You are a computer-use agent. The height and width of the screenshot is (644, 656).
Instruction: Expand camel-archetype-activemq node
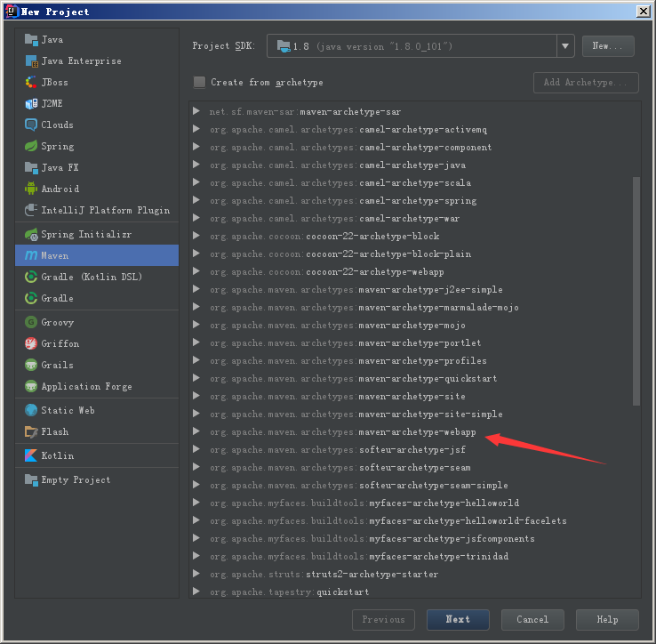(x=196, y=129)
